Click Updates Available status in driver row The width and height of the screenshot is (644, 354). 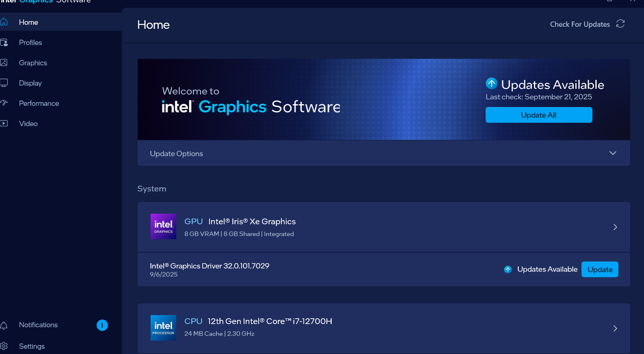(547, 269)
